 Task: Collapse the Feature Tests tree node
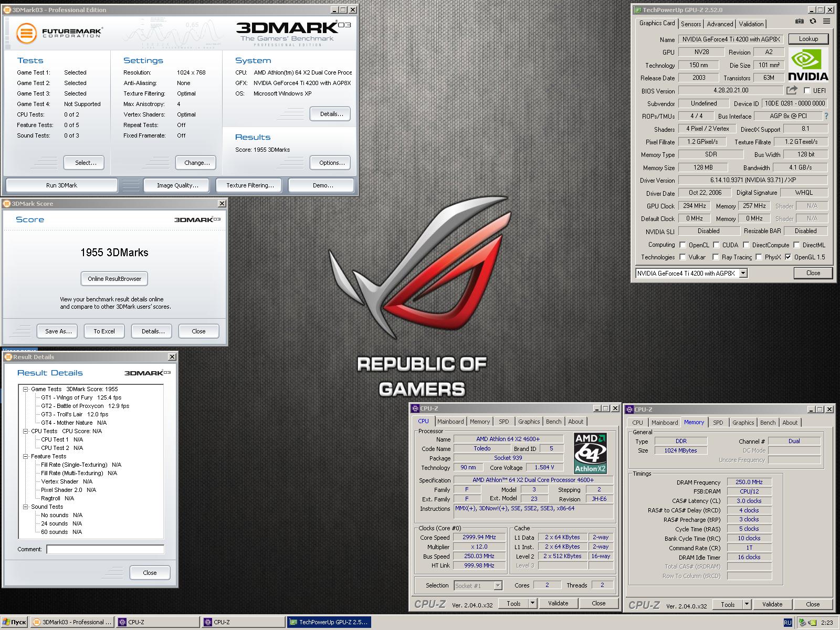(25, 456)
